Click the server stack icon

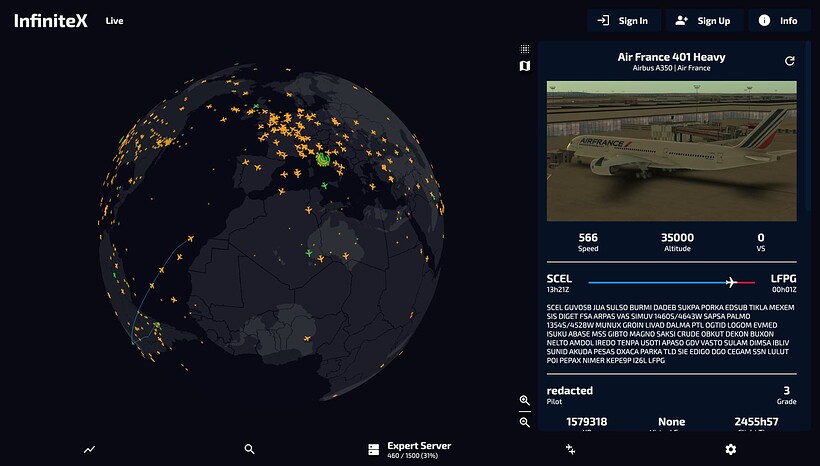(x=373, y=449)
